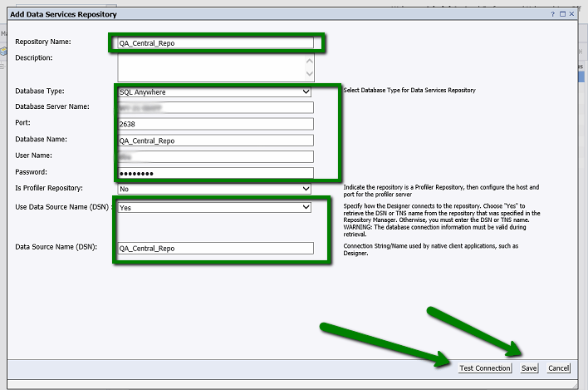Focus the Database Name input field

(x=215, y=141)
